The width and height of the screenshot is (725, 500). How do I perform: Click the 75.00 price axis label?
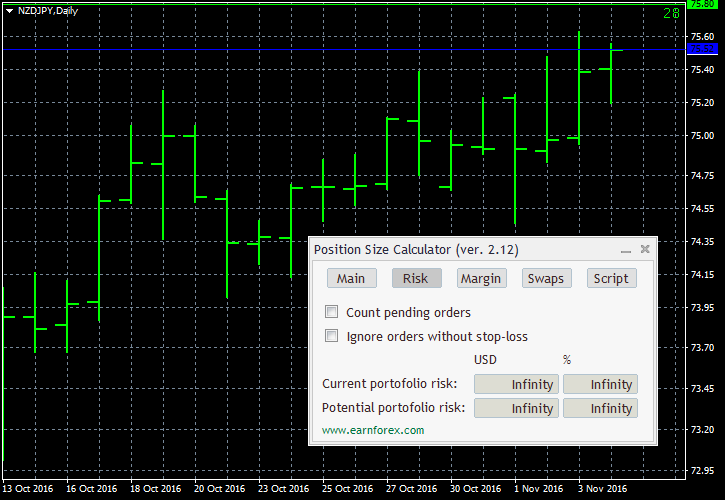pyautogui.click(x=702, y=136)
